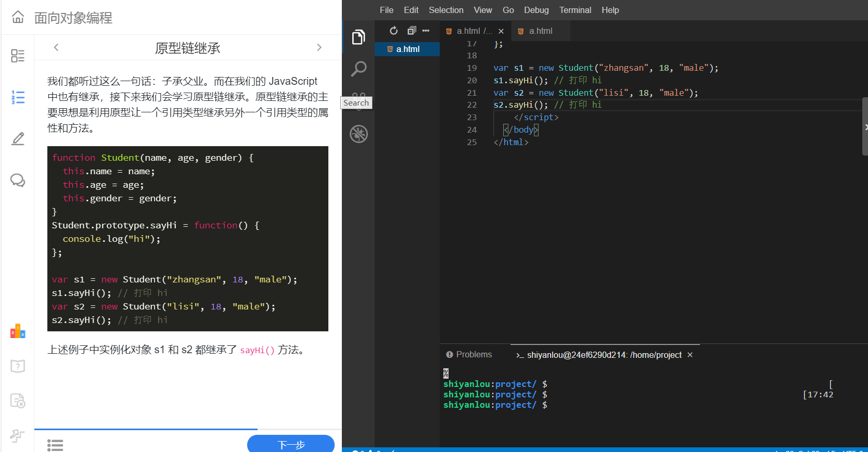The height and width of the screenshot is (452, 868).
Task: Select the numbered list steps icon in sidebar
Action: click(x=18, y=97)
